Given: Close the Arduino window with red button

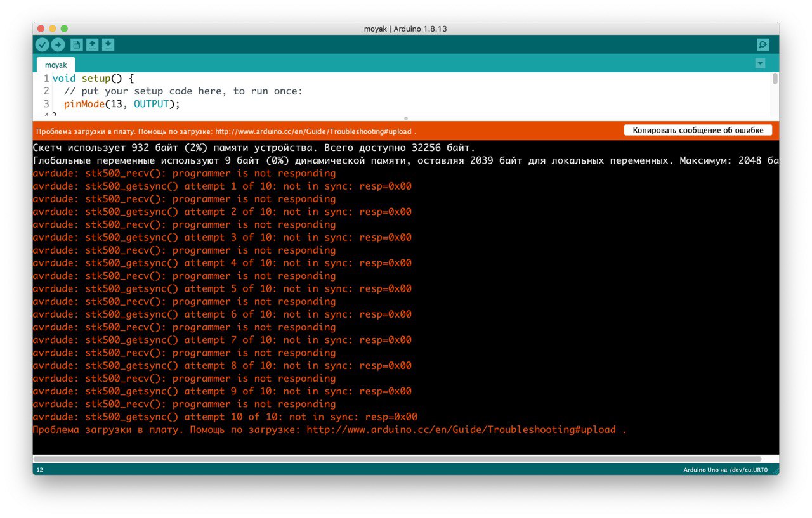Looking at the screenshot, I should point(41,29).
